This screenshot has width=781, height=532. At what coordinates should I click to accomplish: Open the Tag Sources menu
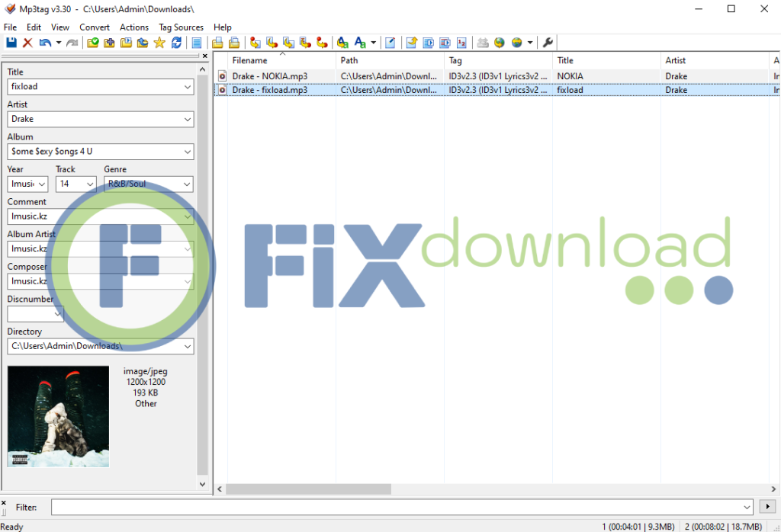[181, 27]
